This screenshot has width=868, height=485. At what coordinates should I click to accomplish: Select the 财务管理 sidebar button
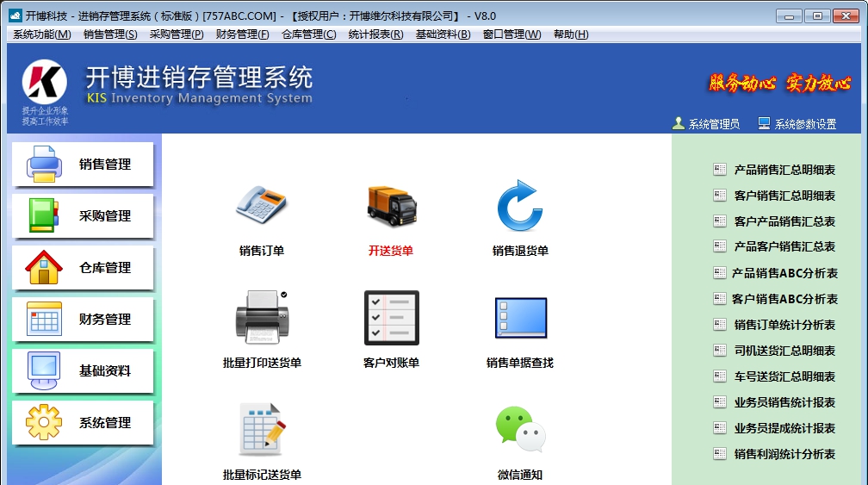83,319
